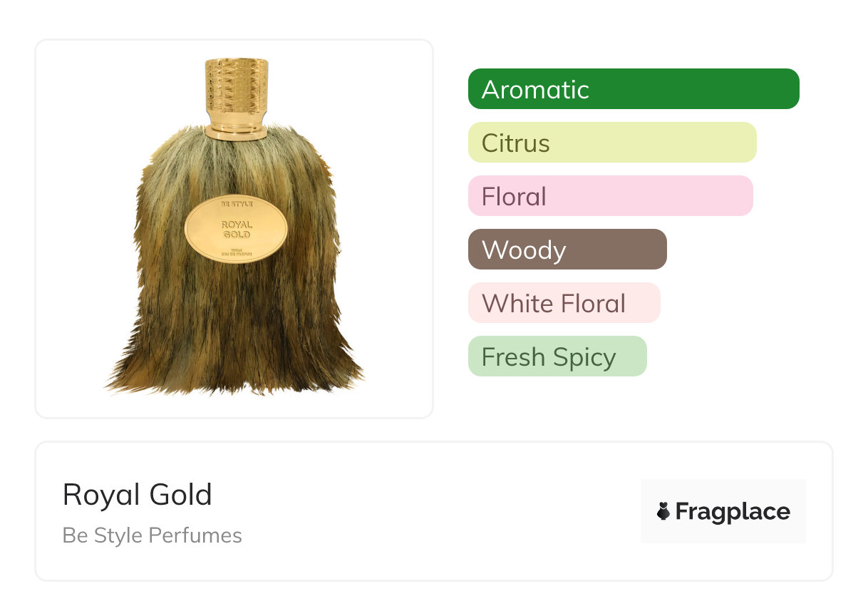
Task: Click the fur between collar and gold plaque
Action: click(236, 168)
